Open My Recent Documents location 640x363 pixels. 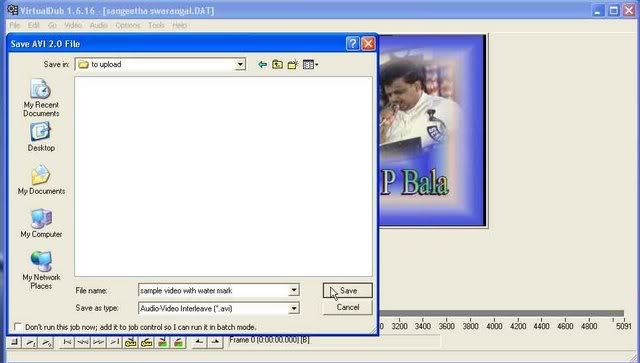[x=41, y=98]
